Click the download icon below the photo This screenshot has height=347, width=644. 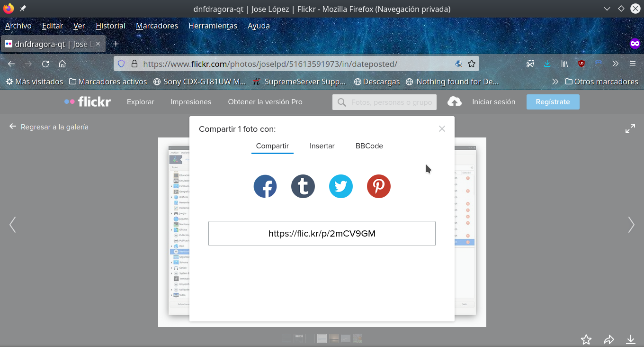[631, 339]
